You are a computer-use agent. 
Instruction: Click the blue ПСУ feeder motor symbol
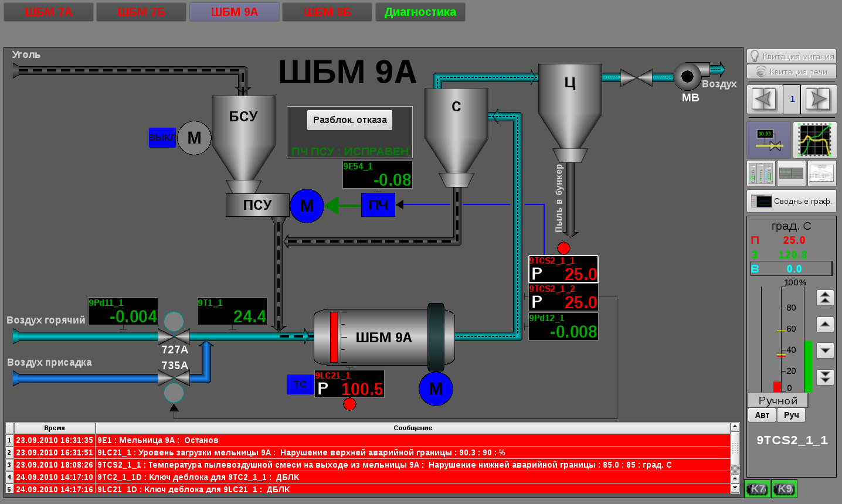click(307, 206)
